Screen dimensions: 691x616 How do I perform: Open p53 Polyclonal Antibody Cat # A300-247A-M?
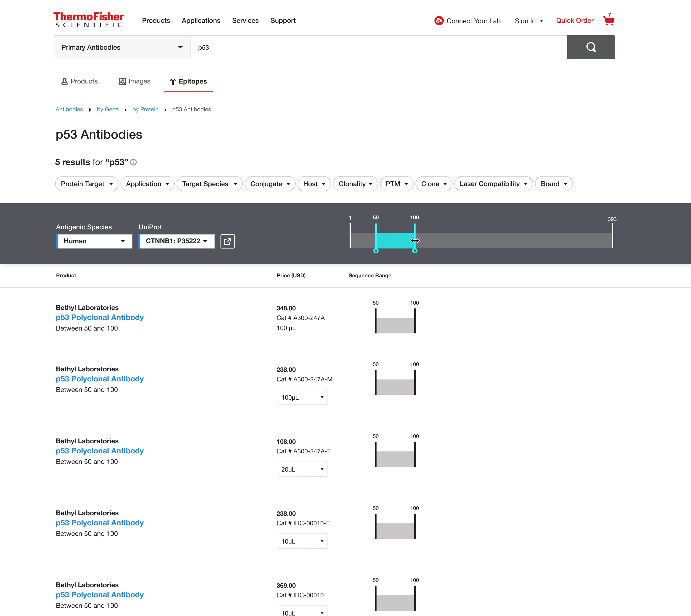(x=100, y=379)
